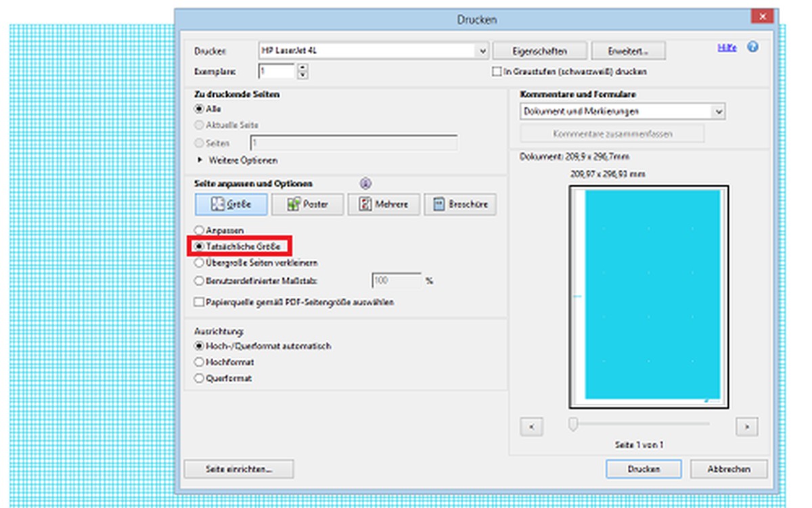The height and width of the screenshot is (508, 812).
Task: Click the info icon beside Seite anpassen und Optionen
Action: tap(366, 183)
